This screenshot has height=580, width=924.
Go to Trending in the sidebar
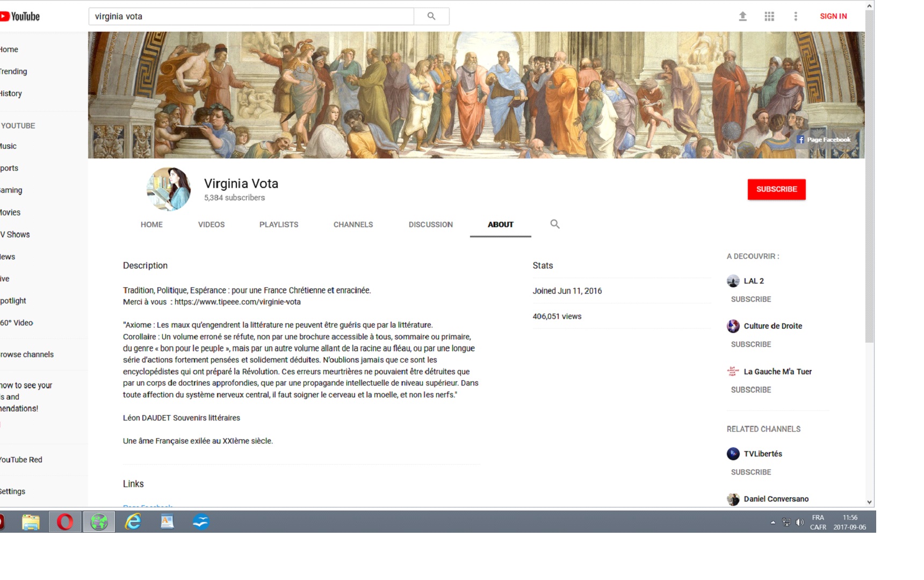click(13, 71)
